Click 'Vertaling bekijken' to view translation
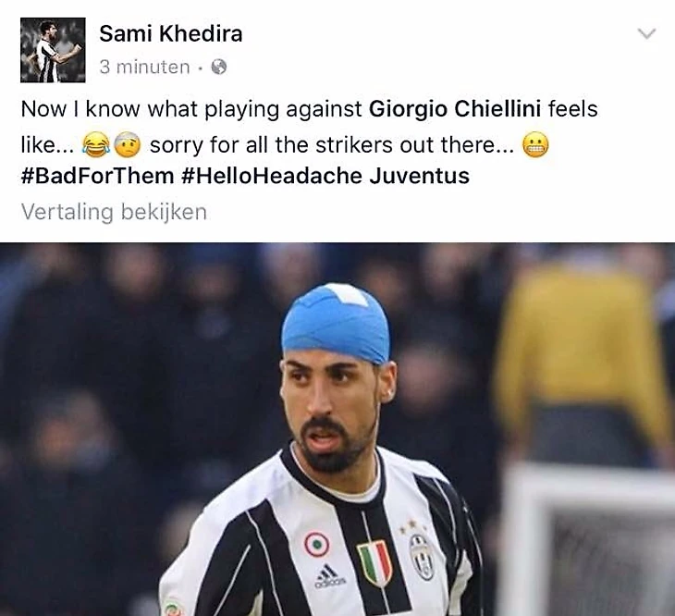This screenshot has width=675, height=616. (114, 212)
